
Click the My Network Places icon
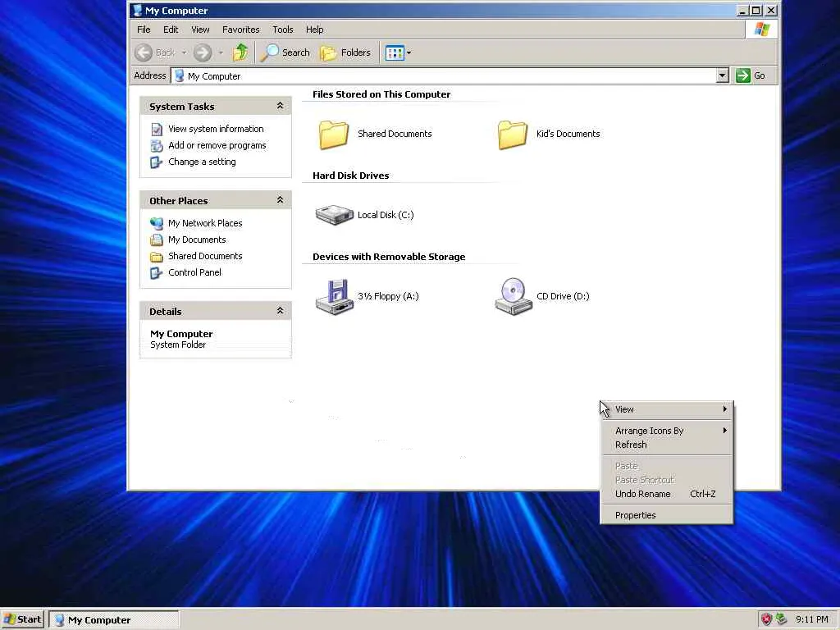pyautogui.click(x=157, y=223)
